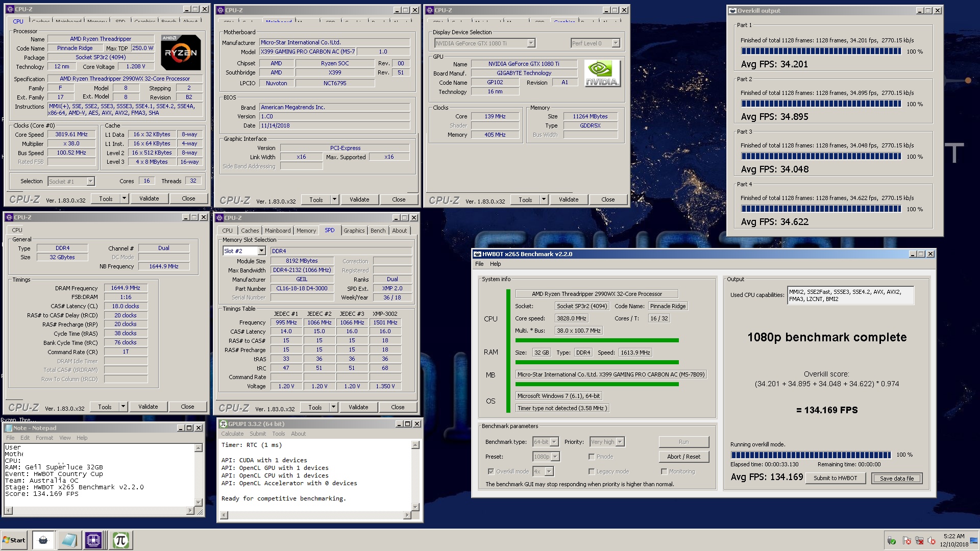Select the About tab in CPU-Z SPD window

click(x=400, y=231)
